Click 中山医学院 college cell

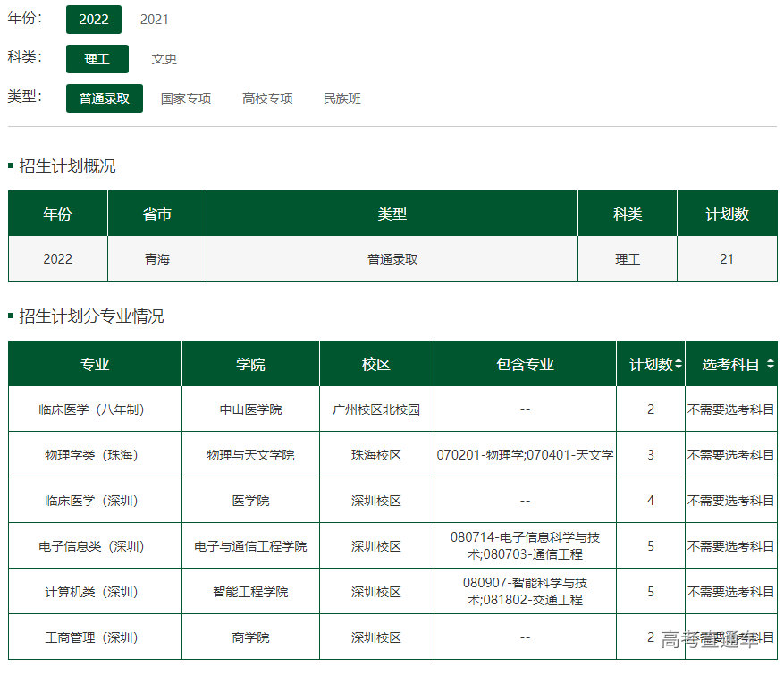(250, 409)
